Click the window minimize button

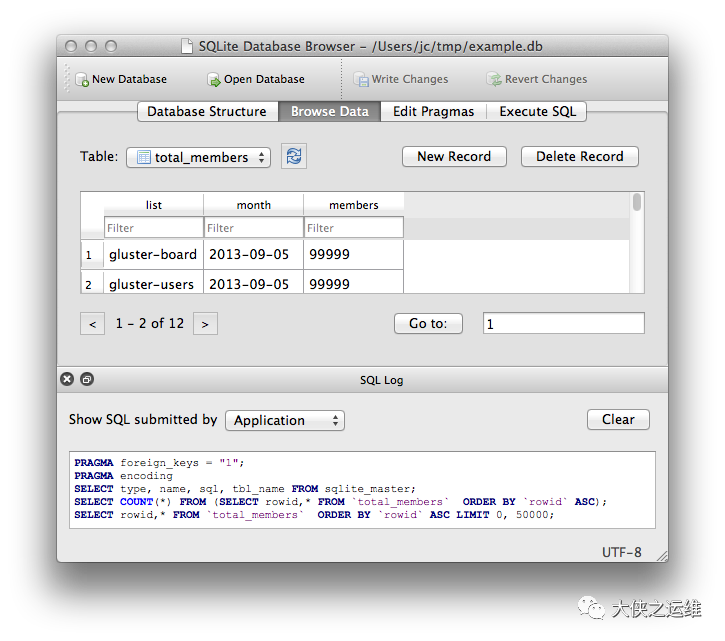tap(91, 46)
